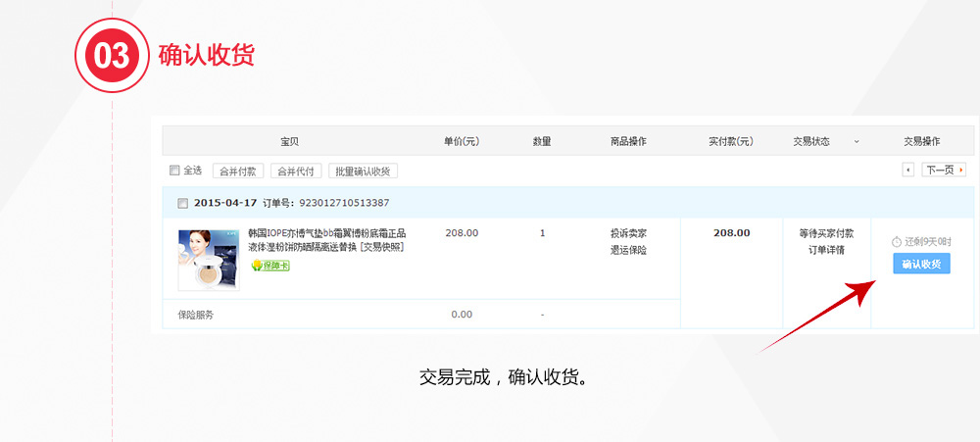The height and width of the screenshot is (442, 980).
Task: Click the clock icon beside 还剩9天0时
Action: 896,241
